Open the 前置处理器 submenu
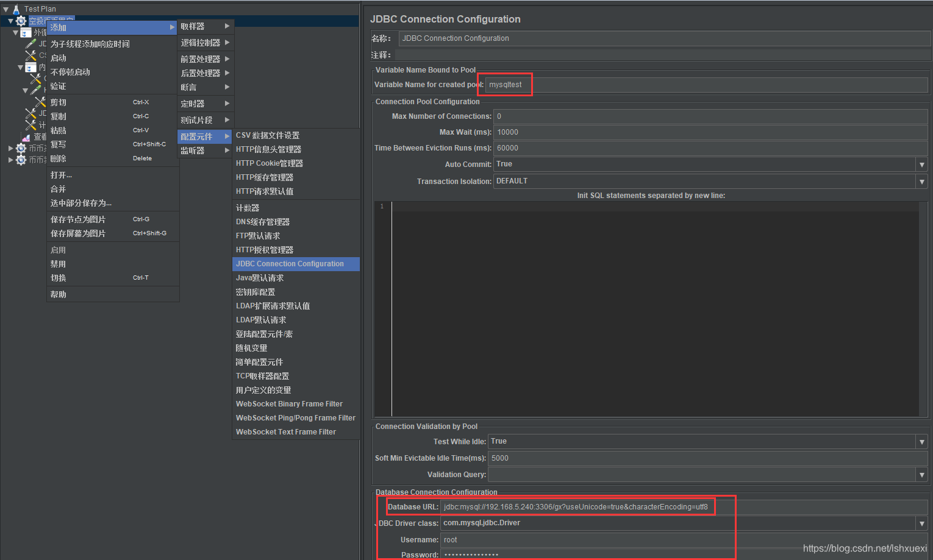The image size is (933, 560). tap(206, 59)
